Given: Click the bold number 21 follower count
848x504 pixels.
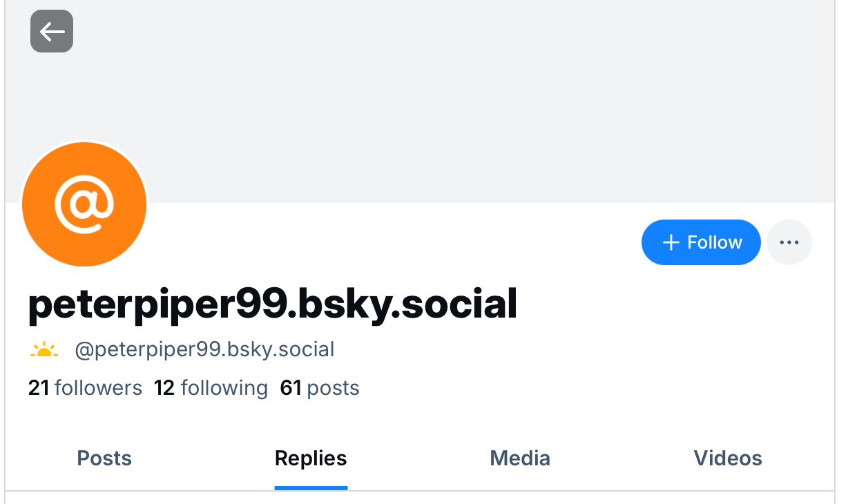Looking at the screenshot, I should pyautogui.click(x=39, y=388).
